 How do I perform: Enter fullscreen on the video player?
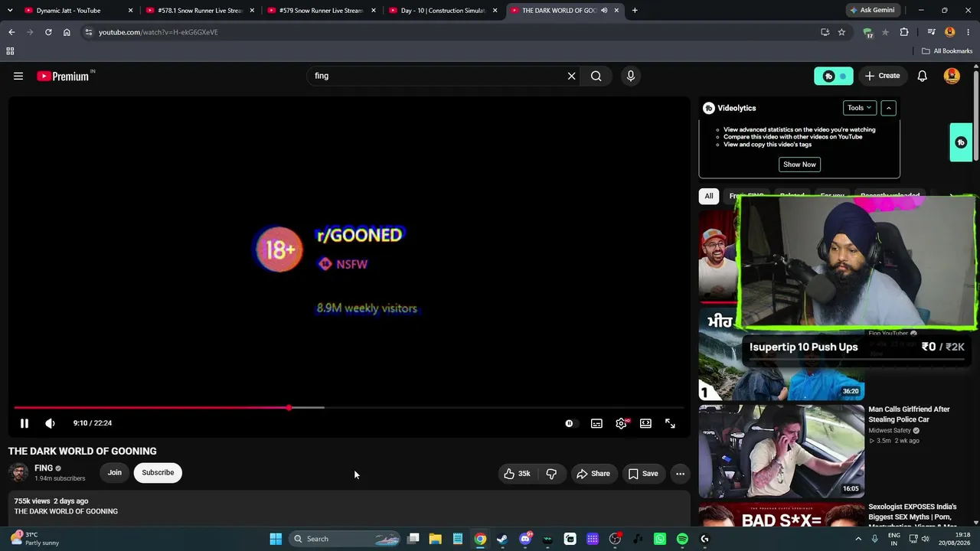click(670, 423)
